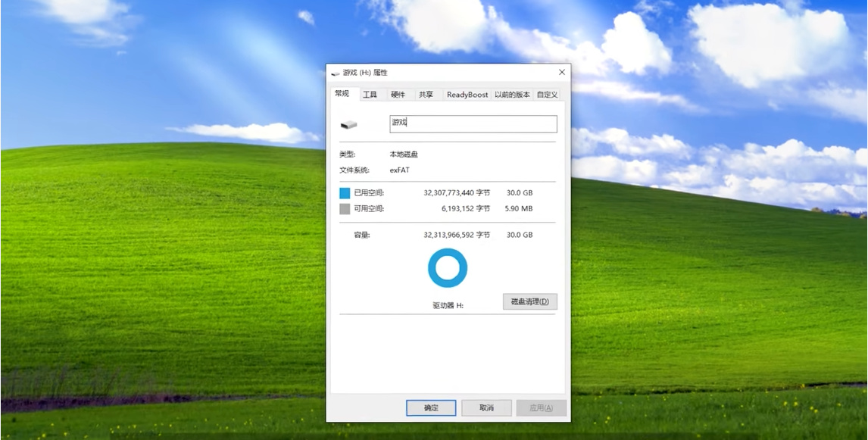The height and width of the screenshot is (440, 868).
Task: Click the 游戏 (H:) 属性 title text
Action: pyautogui.click(x=365, y=73)
